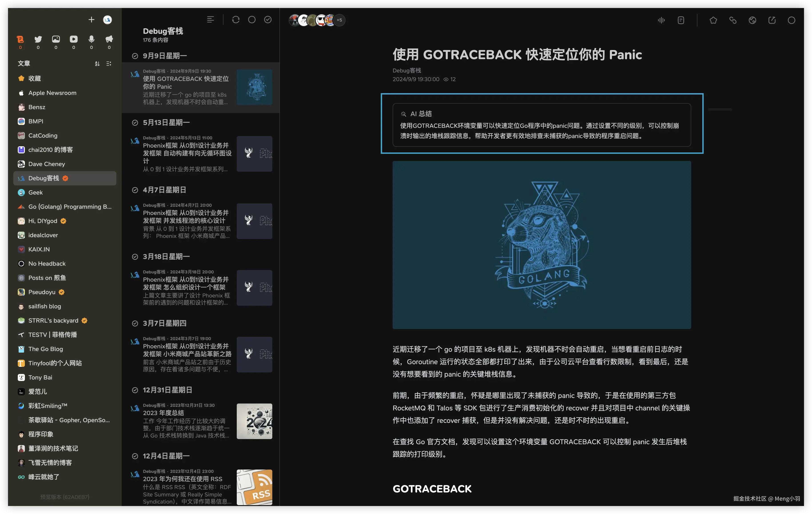Open the source content document icon

681,20
